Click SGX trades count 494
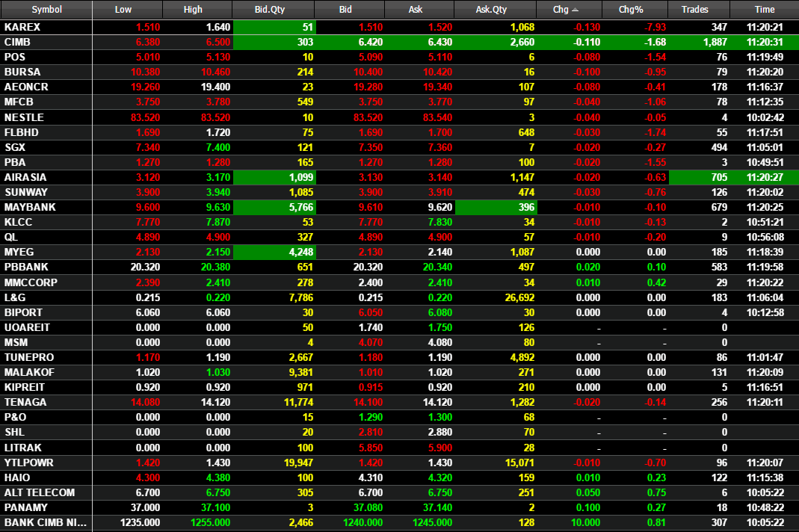799x532 pixels. coord(719,147)
